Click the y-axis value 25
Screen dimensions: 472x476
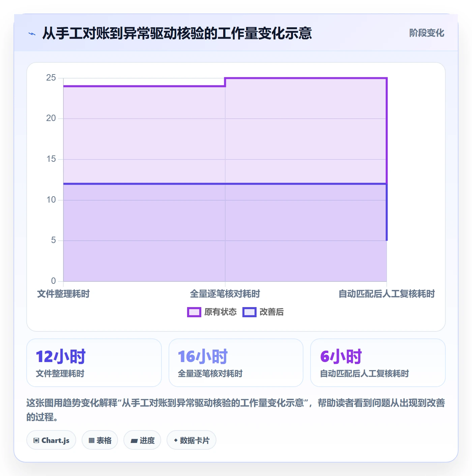pyautogui.click(x=51, y=78)
